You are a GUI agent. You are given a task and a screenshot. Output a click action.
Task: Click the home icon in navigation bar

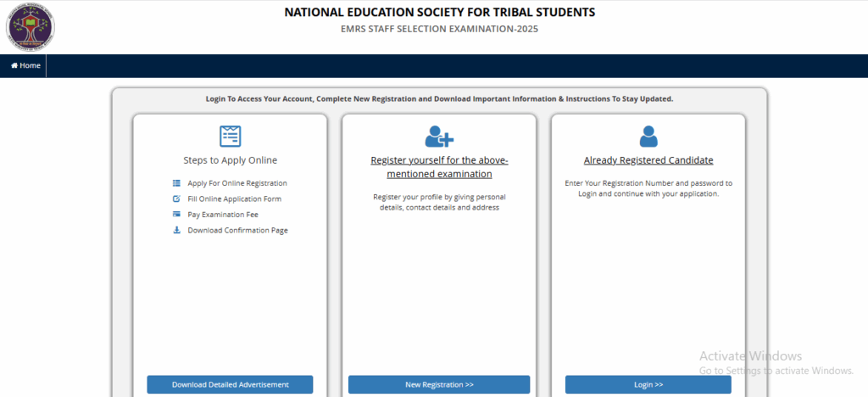pyautogui.click(x=14, y=65)
